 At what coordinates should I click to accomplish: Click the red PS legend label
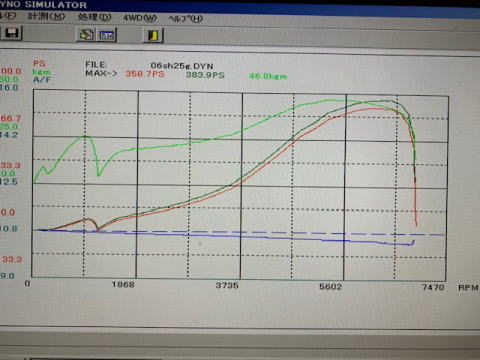point(39,63)
